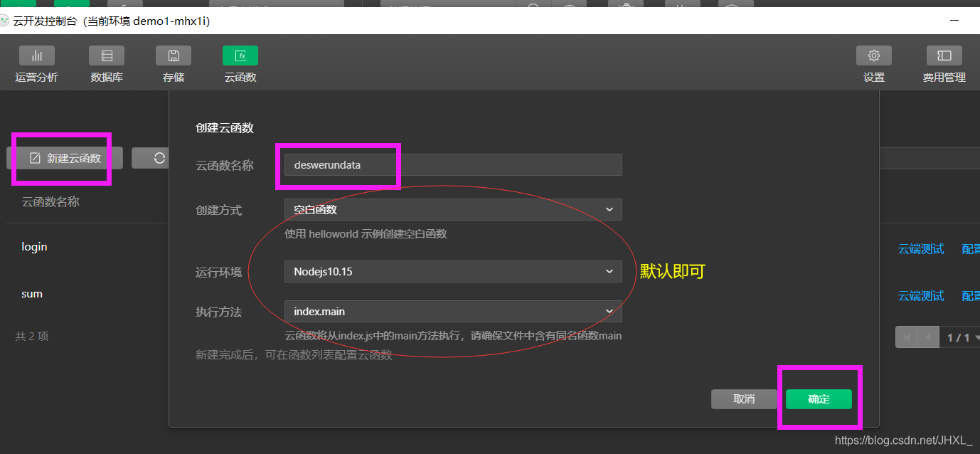
Task: Open the 运营分析 analytics icon
Action: pyautogui.click(x=36, y=56)
